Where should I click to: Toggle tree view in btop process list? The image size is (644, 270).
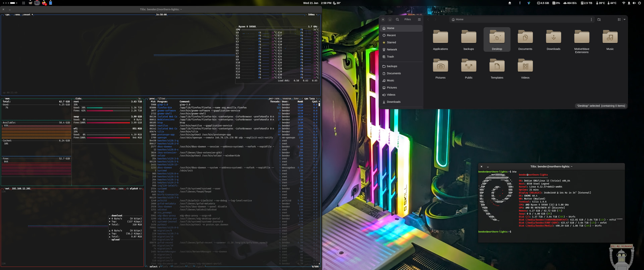pos(297,99)
